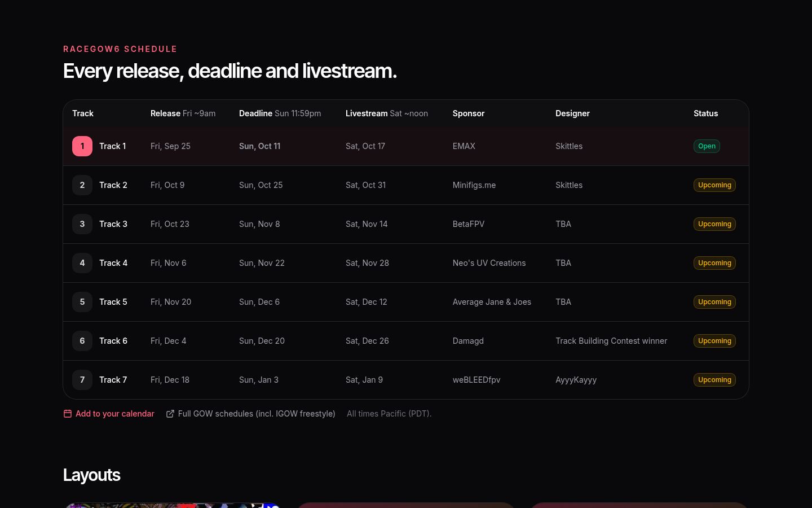Click the Sponsor column header
Screen dimensions: 812x508
pyautogui.click(x=469, y=113)
